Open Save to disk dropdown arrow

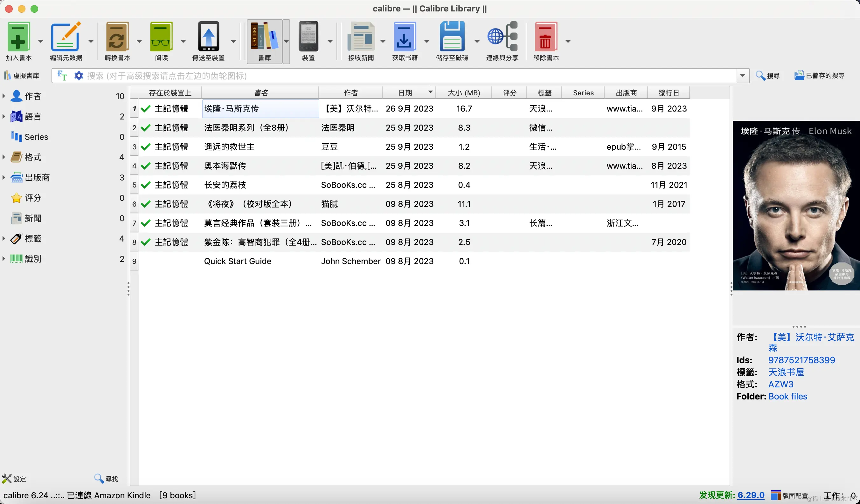click(477, 42)
